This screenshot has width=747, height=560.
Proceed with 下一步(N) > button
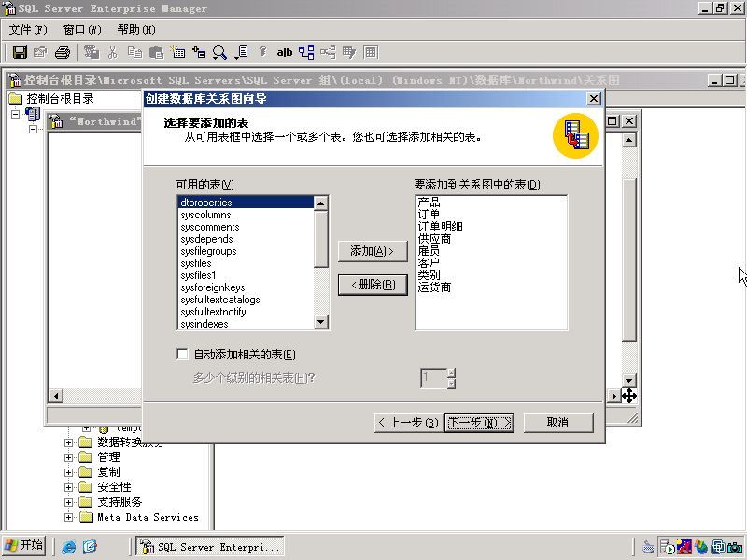coord(479,423)
